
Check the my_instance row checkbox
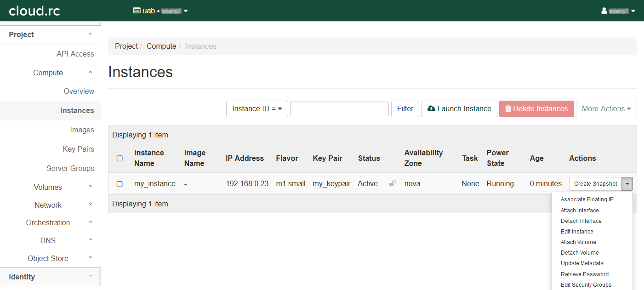[120, 184]
